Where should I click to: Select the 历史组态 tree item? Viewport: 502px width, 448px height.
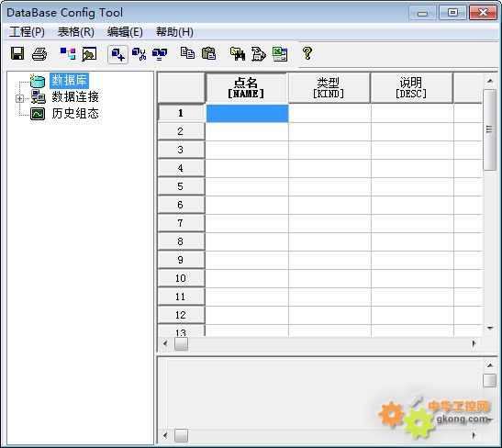75,113
